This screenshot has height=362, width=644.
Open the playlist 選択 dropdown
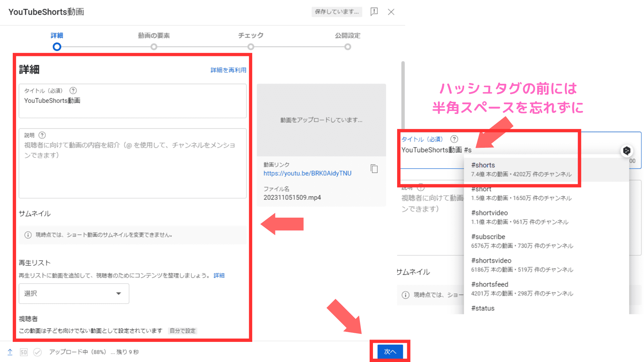tap(74, 294)
